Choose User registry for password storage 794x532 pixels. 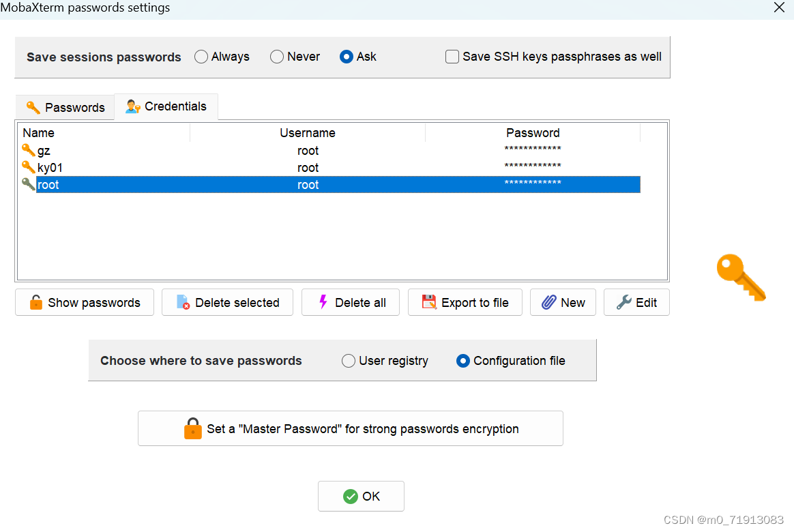pyautogui.click(x=349, y=361)
